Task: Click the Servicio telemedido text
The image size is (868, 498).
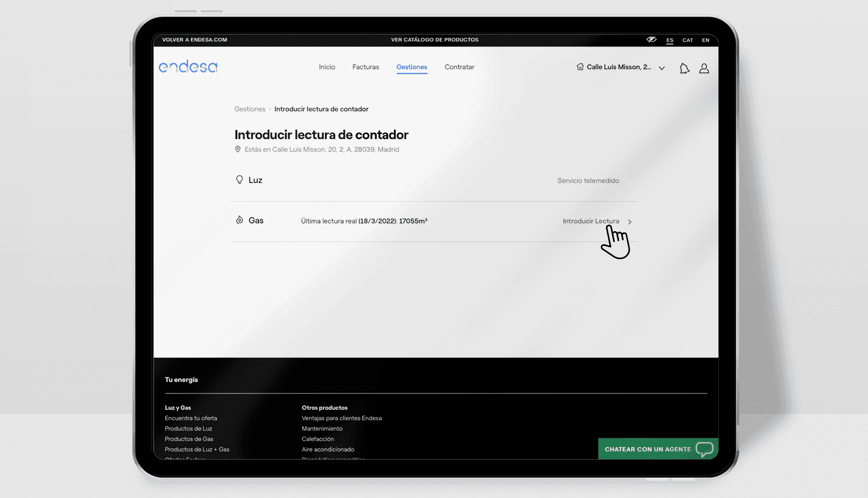Action: click(x=589, y=181)
